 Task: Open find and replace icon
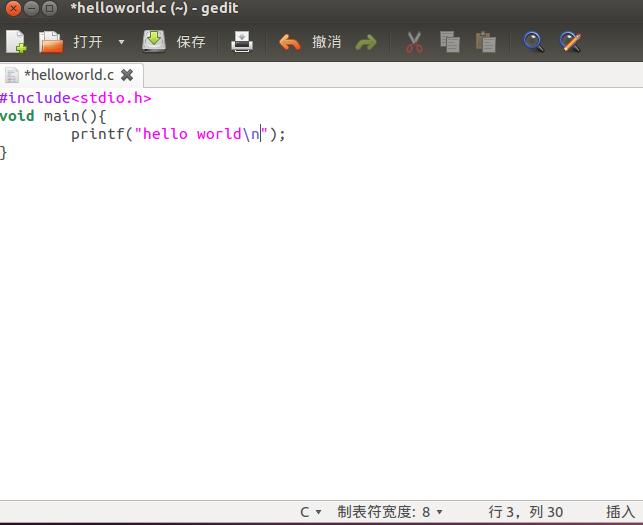570,42
